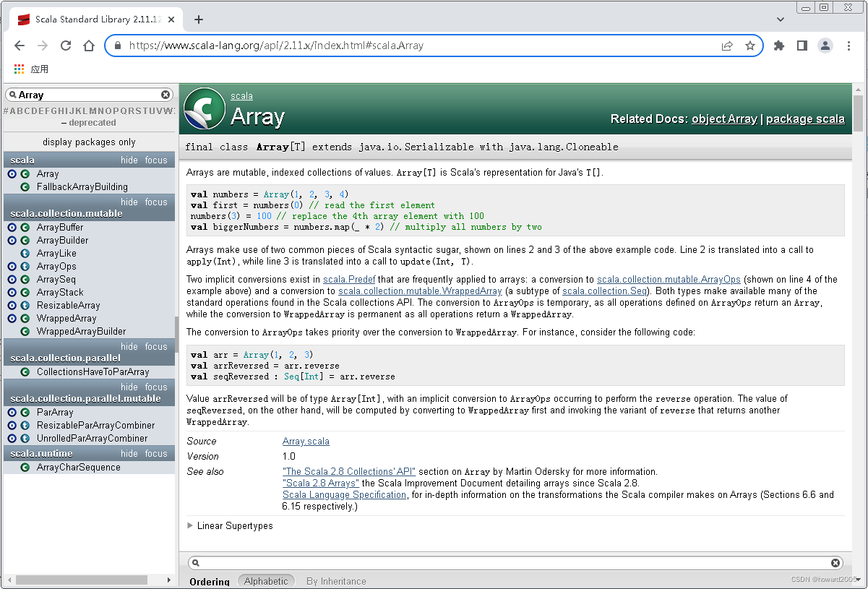The width and height of the screenshot is (868, 589).
Task: Click the class icon for CollectionsHaveToParArray
Action: (25, 372)
